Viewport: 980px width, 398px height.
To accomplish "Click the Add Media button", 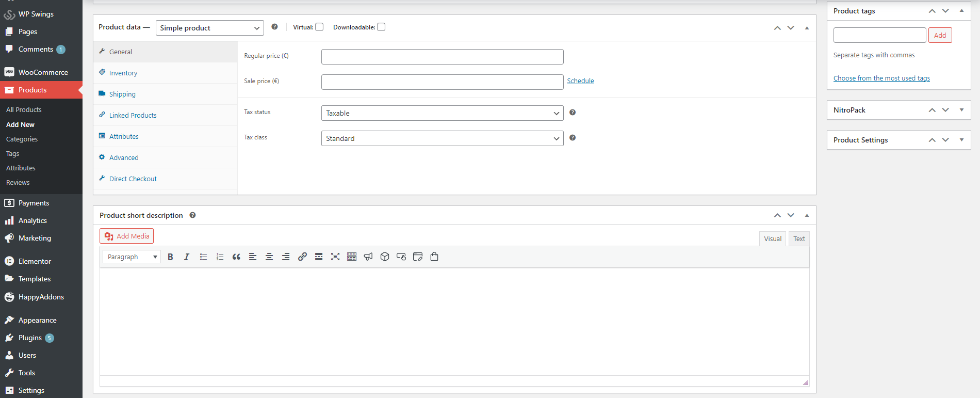I will pos(127,236).
